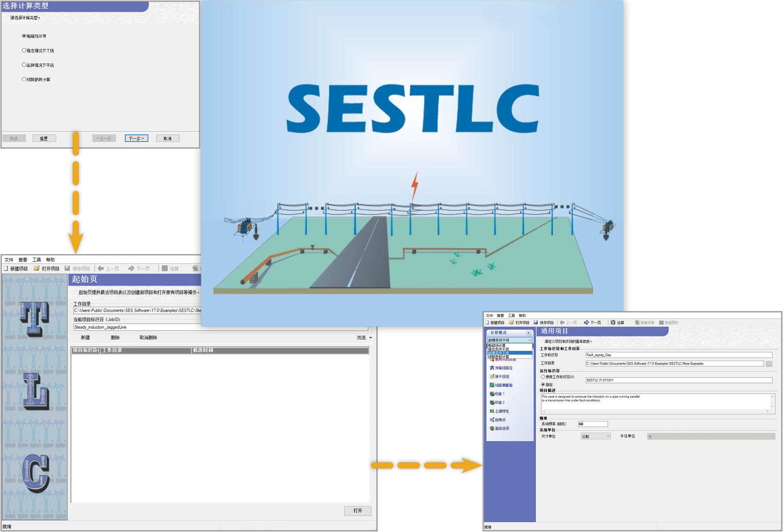783x532 pixels.
Task: Click the horizontal scrollbar of 项目描述 box
Action: point(655,411)
